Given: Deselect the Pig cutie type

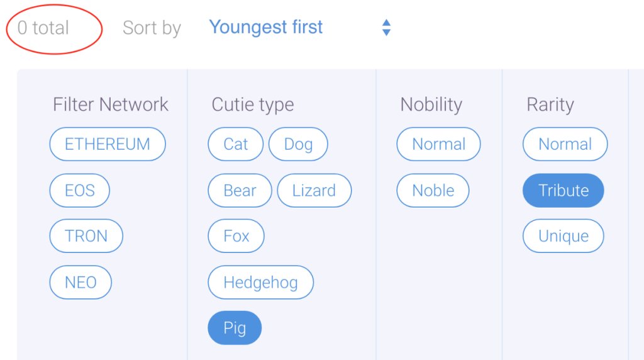Looking at the screenshot, I should pyautogui.click(x=235, y=328).
